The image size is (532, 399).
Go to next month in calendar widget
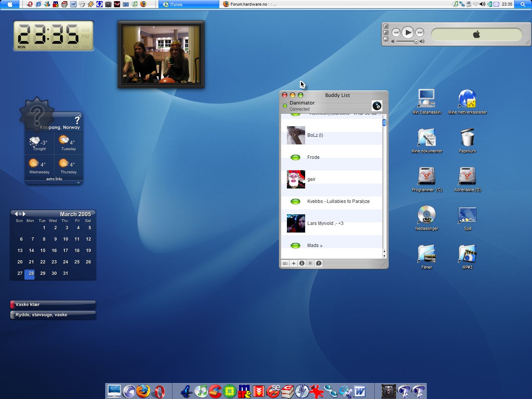[24, 214]
